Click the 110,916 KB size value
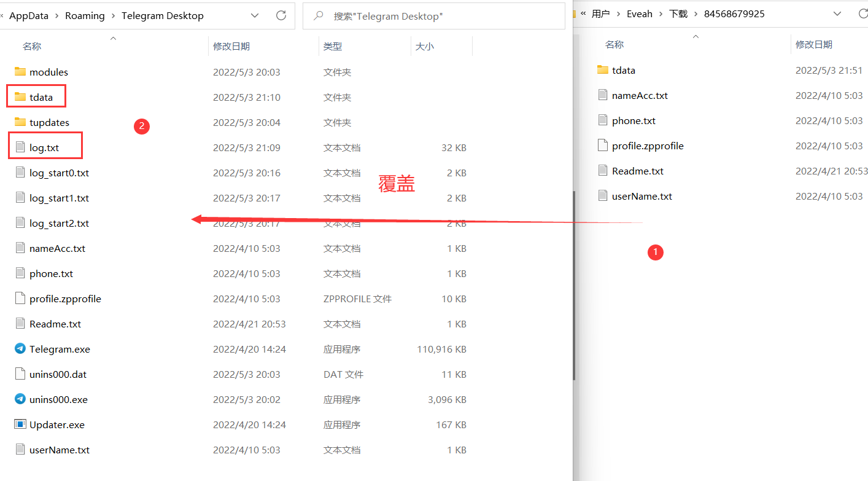The image size is (868, 481). coord(441,349)
